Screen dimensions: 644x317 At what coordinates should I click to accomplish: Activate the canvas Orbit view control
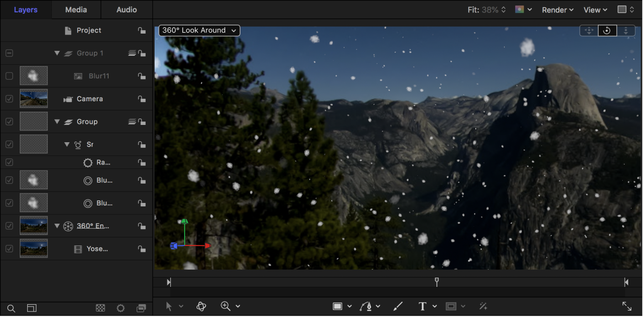[607, 30]
